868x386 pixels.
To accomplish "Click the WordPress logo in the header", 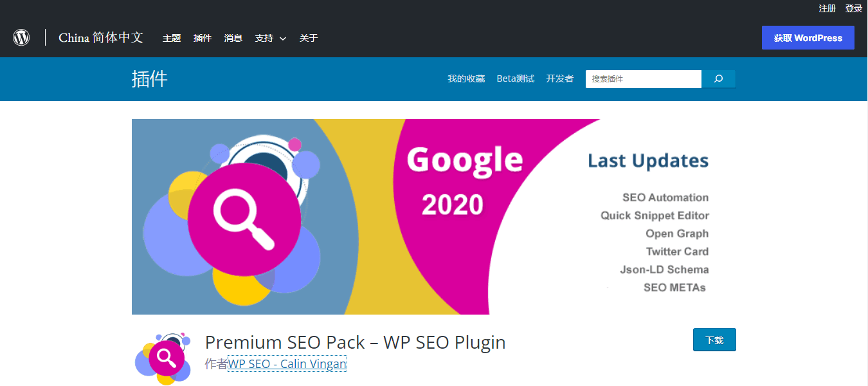I will click(21, 37).
